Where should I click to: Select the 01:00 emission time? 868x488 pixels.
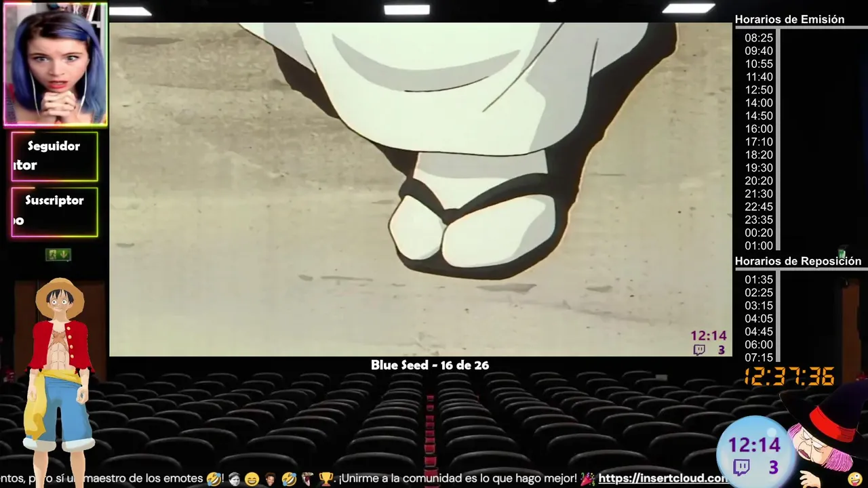pos(759,245)
